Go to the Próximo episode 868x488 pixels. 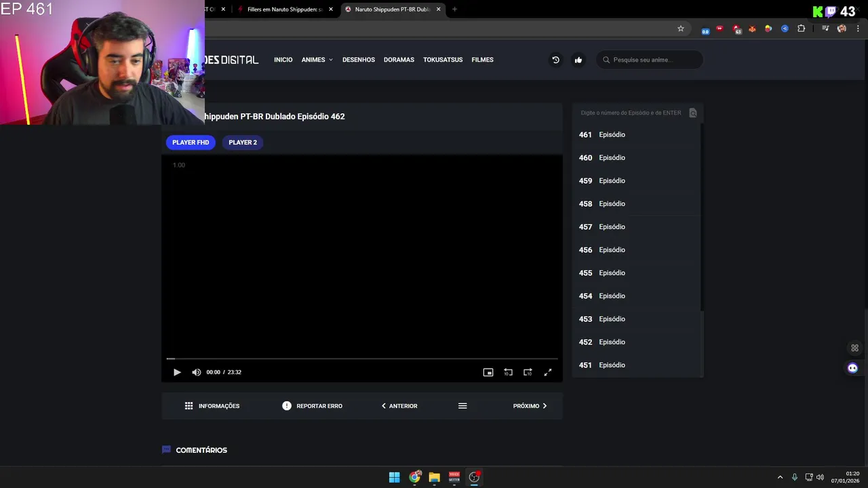click(530, 406)
